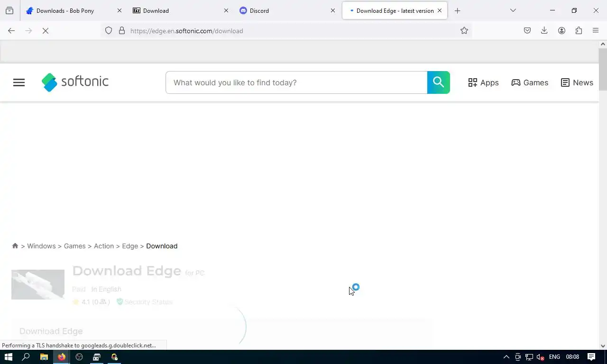Switch to the Downloads - Bob Pony tab
Image resolution: width=607 pixels, height=364 pixels.
point(74,10)
